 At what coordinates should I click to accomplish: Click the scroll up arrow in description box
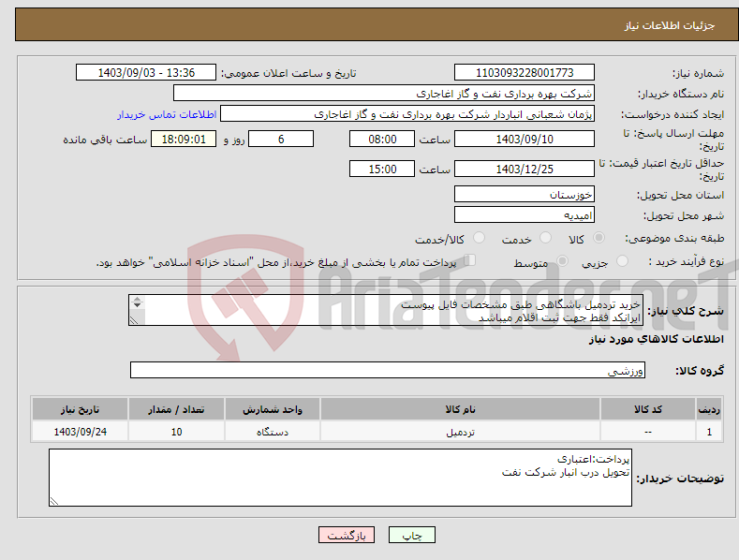click(x=137, y=299)
